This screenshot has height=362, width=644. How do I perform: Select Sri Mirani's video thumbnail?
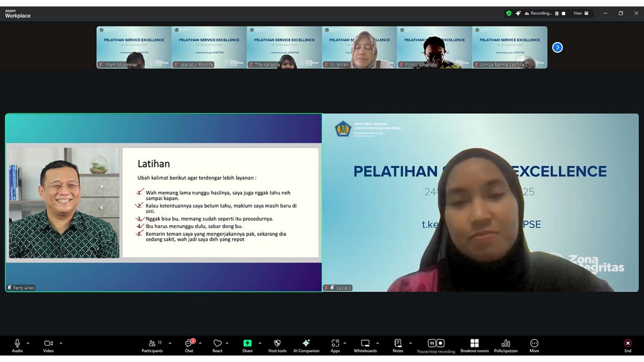[x=359, y=48]
